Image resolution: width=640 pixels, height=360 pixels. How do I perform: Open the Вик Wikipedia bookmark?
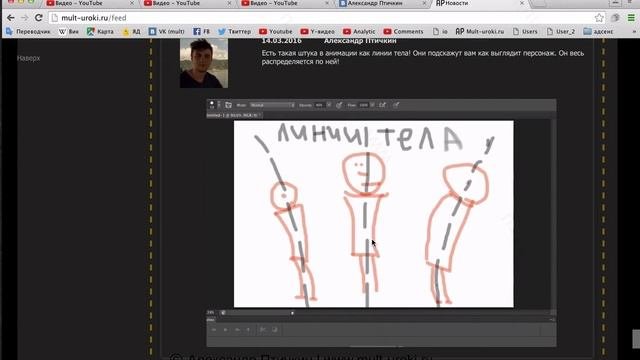[x=69, y=31]
